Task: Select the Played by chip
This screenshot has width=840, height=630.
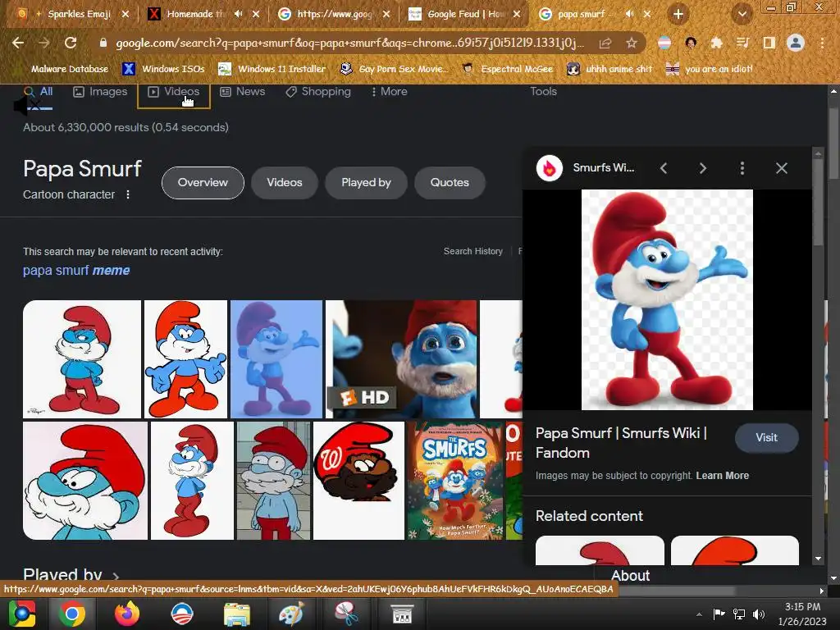Action: pos(367,183)
